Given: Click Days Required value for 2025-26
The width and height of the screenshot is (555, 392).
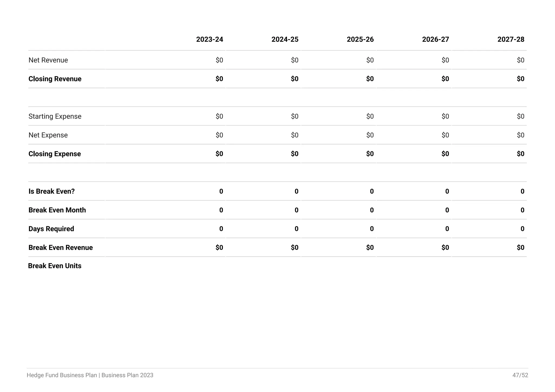Looking at the screenshot, I should tap(372, 229).
